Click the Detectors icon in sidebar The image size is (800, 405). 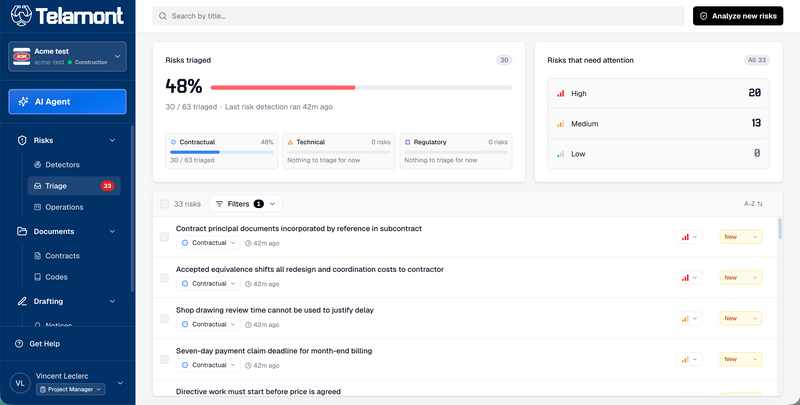[37, 165]
